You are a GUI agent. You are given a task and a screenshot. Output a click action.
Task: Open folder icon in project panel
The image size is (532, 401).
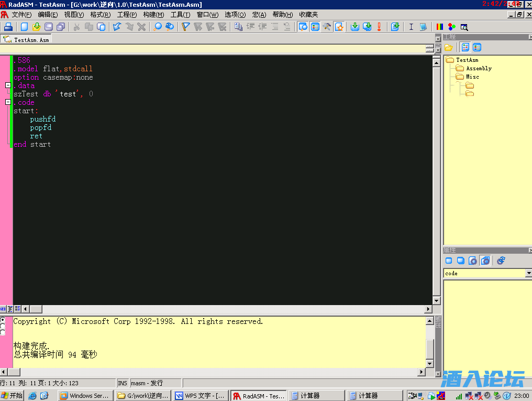(x=449, y=47)
